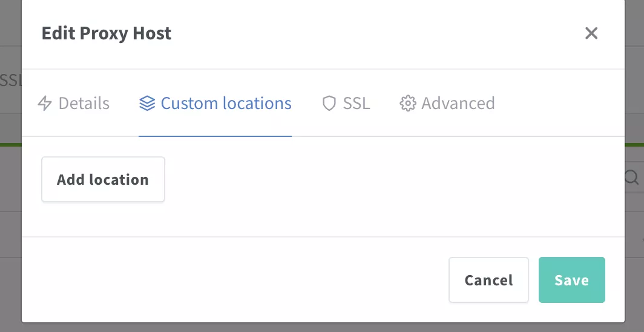This screenshot has height=332, width=644.
Task: Save the proxy host changes
Action: coord(571,280)
